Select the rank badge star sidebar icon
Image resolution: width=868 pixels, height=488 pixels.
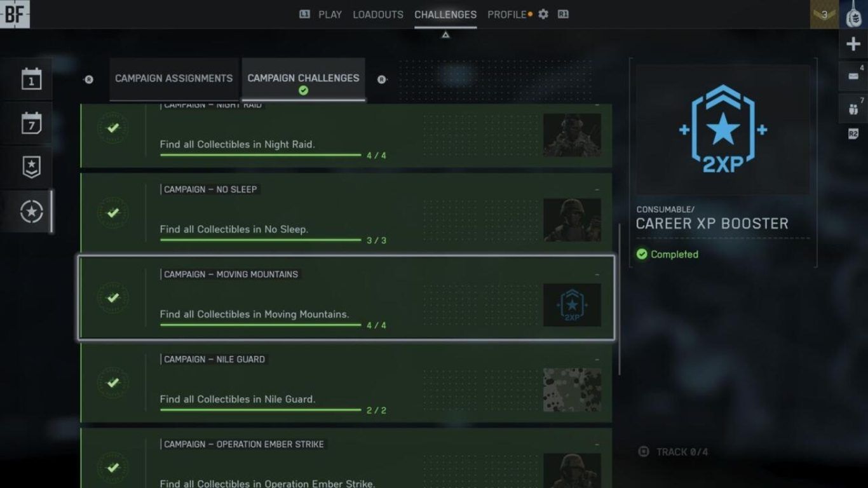click(31, 166)
